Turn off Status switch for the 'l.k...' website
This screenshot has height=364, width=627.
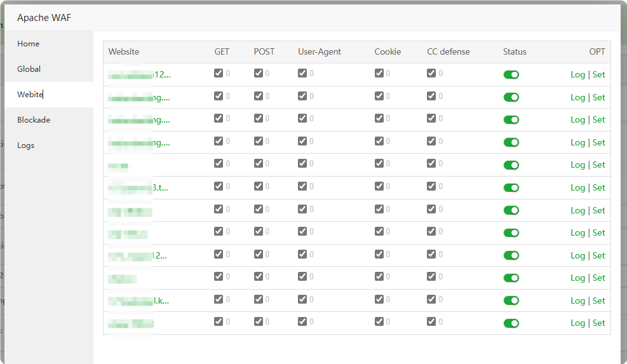tap(511, 300)
